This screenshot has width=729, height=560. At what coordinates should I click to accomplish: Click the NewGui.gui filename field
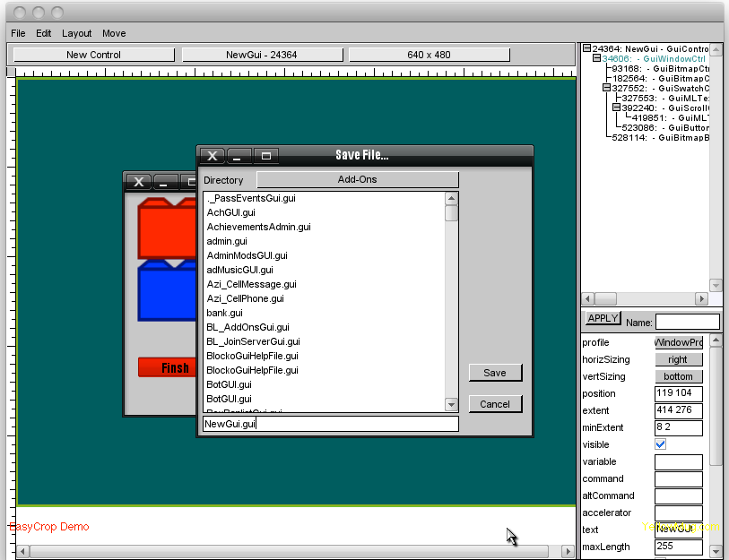(330, 424)
